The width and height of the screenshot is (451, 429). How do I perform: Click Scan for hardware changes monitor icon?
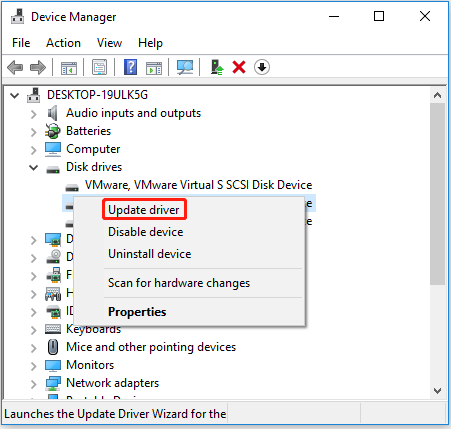point(185,67)
